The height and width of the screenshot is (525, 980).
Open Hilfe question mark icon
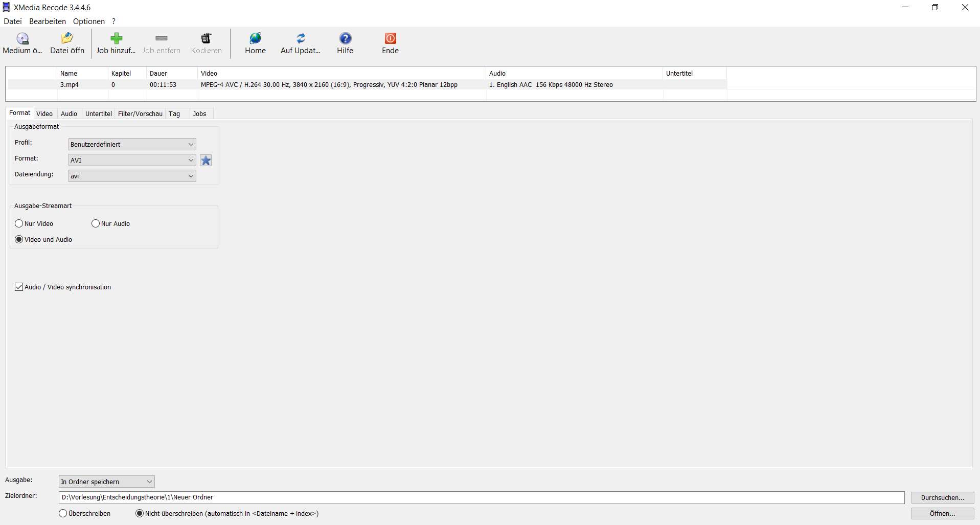tap(345, 38)
